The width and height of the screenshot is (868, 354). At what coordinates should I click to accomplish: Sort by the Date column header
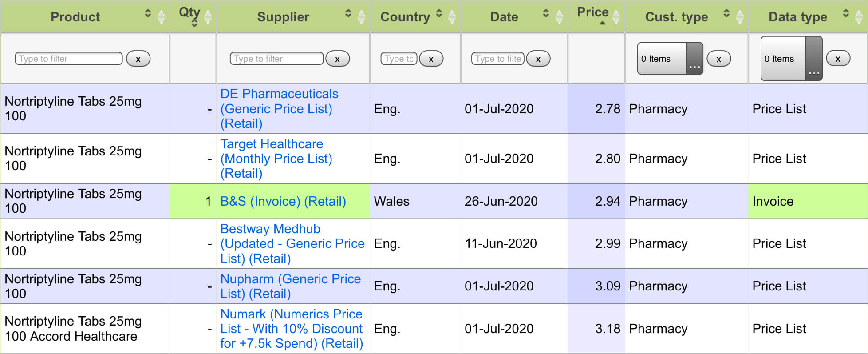(x=504, y=17)
